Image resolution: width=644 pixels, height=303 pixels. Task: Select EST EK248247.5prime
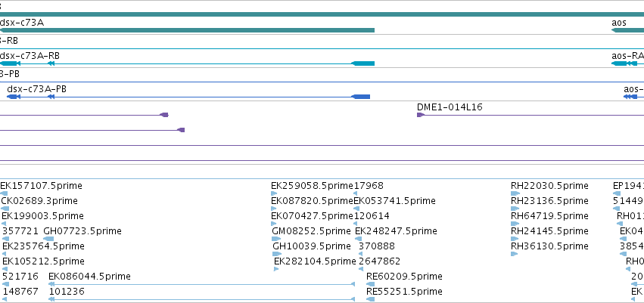(396, 231)
